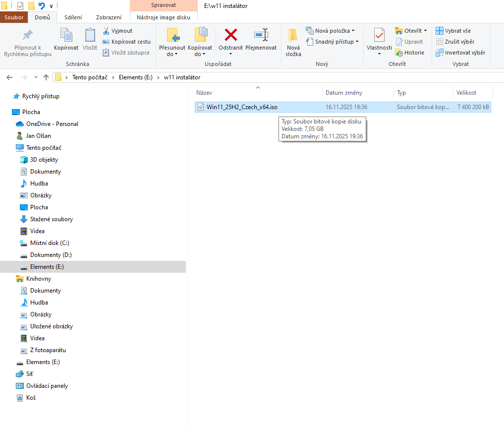Open Uložené obrázky library
Screen dimensions: 504x429
(x=46, y=326)
